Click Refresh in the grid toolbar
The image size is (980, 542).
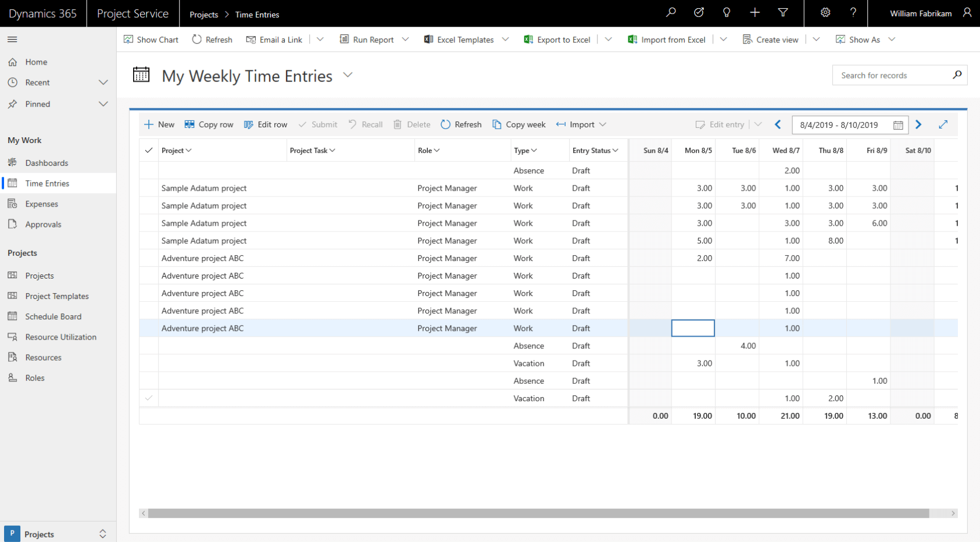click(x=462, y=124)
